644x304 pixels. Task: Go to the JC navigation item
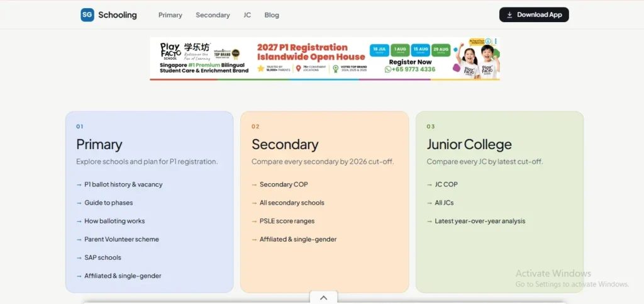(247, 15)
